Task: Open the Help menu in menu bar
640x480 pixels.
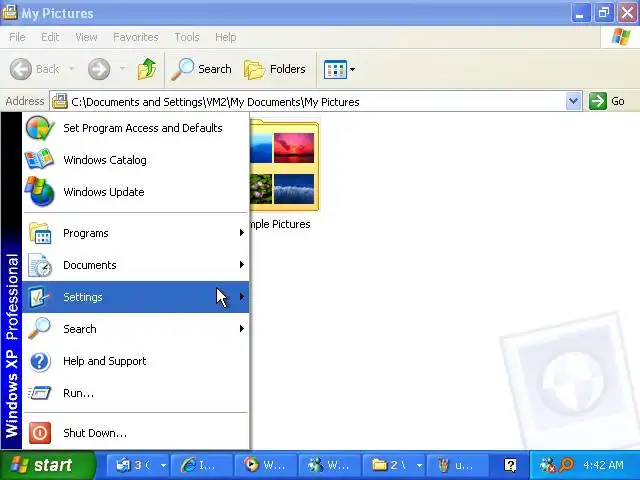Action: pyautogui.click(x=225, y=37)
